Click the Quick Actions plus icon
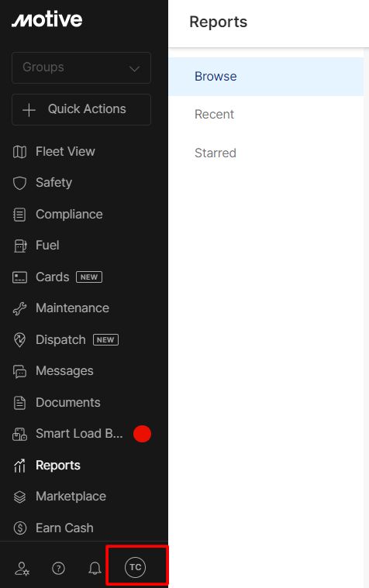The height and width of the screenshot is (588, 369). [29, 110]
